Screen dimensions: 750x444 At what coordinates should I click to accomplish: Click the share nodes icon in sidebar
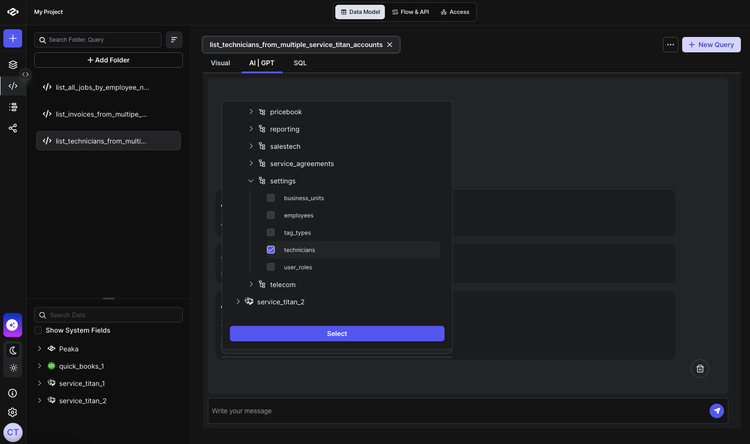pos(12,128)
